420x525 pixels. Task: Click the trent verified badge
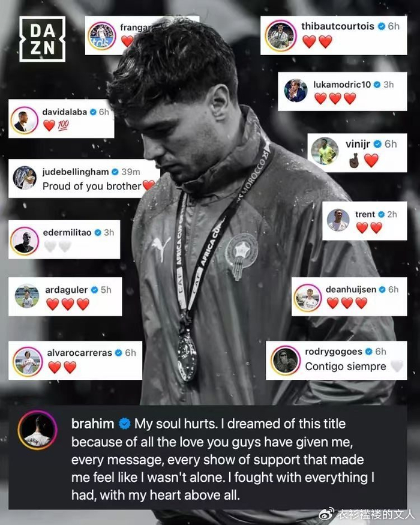381,214
